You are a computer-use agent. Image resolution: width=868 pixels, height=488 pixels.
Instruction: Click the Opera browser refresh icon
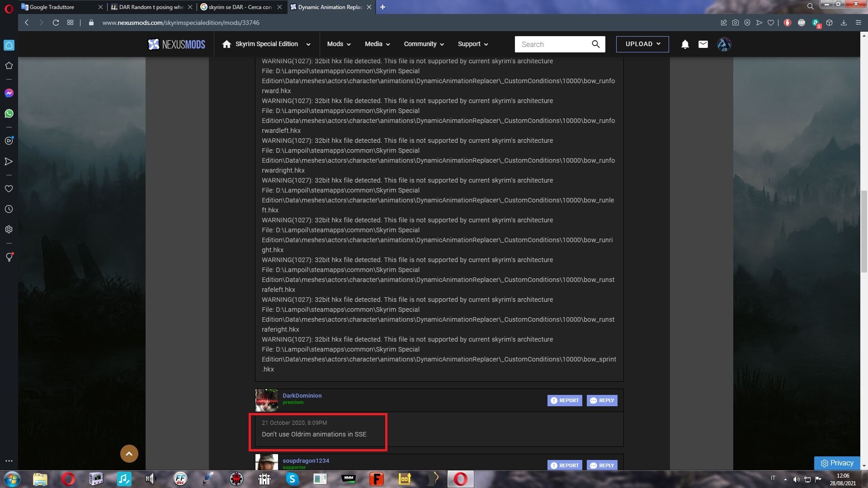click(x=56, y=22)
